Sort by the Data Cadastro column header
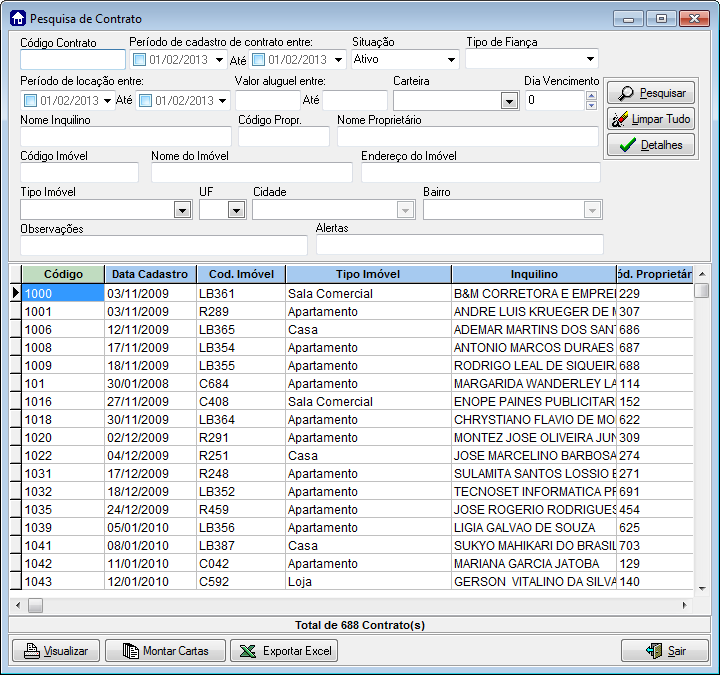Image resolution: width=720 pixels, height=675 pixels. click(x=150, y=274)
